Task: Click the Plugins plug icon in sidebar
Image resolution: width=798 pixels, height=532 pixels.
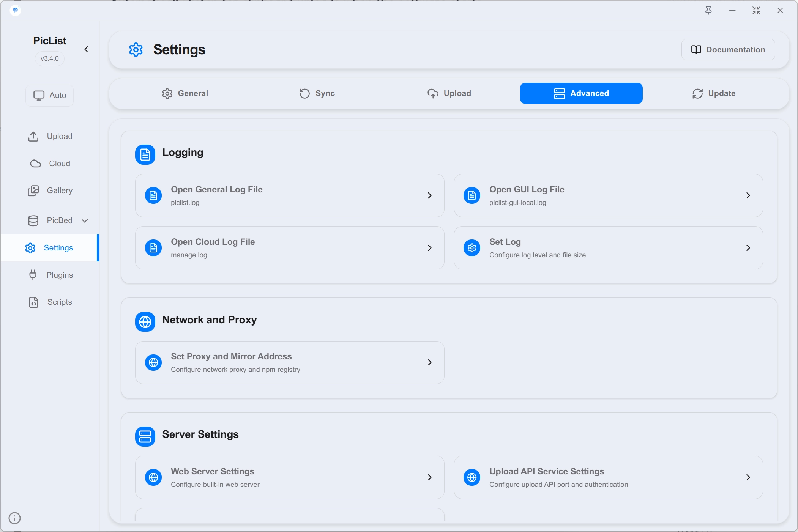Action: pyautogui.click(x=33, y=275)
